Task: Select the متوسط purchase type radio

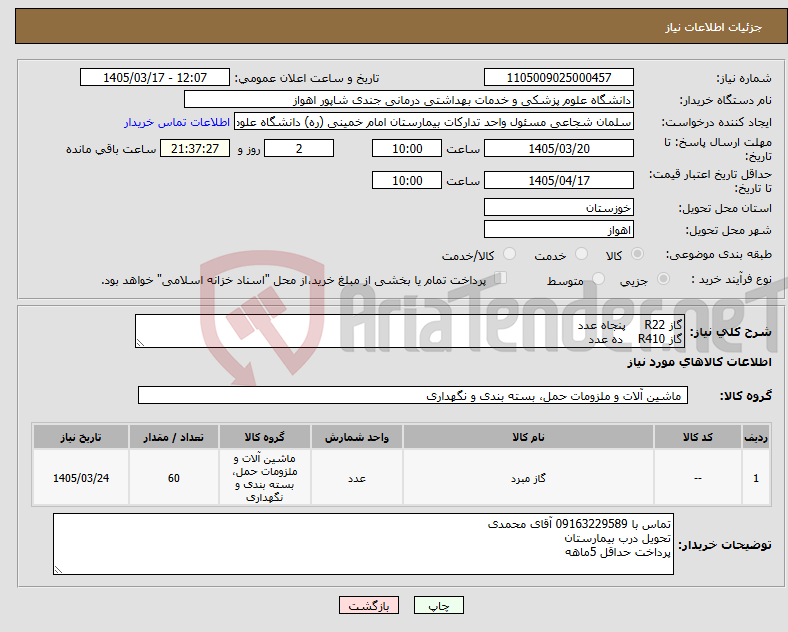Action: (x=598, y=278)
